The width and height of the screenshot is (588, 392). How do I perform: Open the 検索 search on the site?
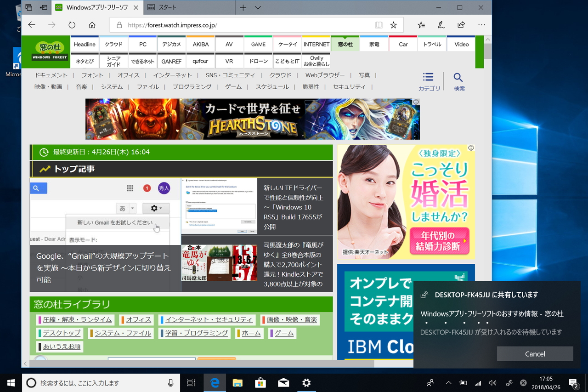click(x=459, y=80)
